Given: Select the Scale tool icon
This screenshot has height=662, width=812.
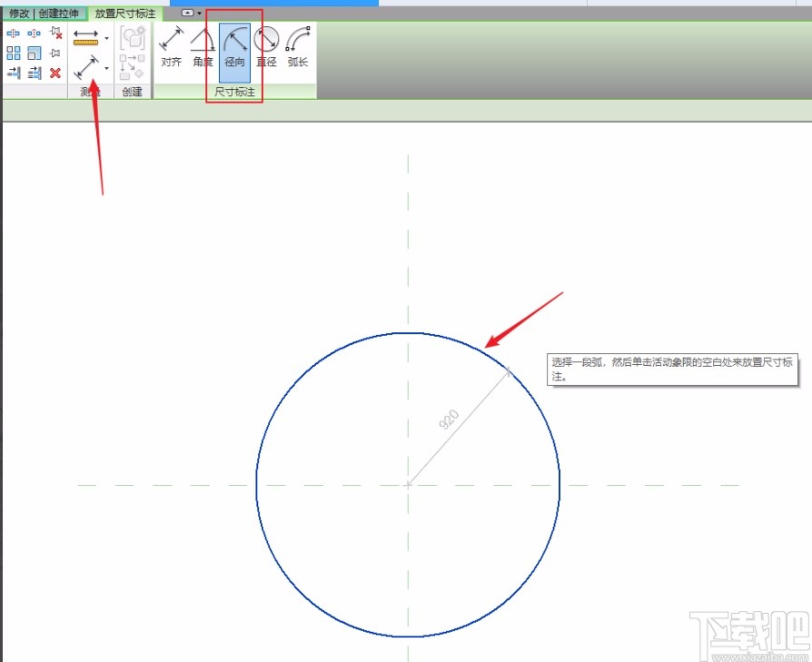Looking at the screenshot, I should pyautogui.click(x=35, y=54).
